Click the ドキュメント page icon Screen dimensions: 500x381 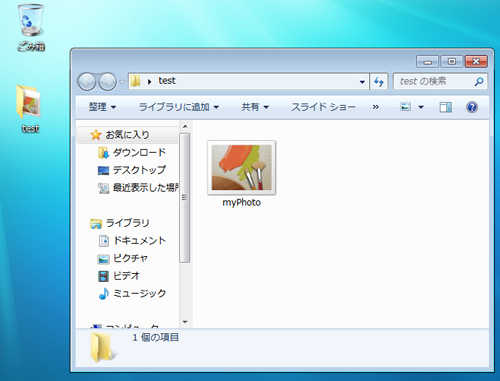tap(104, 241)
